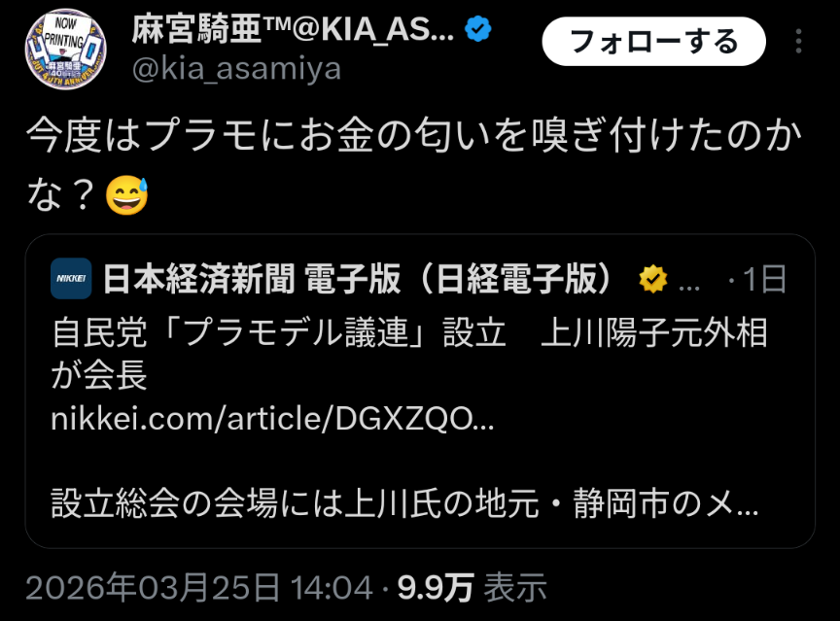This screenshot has width=840, height=621.
Task: Open the 麻宮騎亜™ display name
Action: point(293,29)
